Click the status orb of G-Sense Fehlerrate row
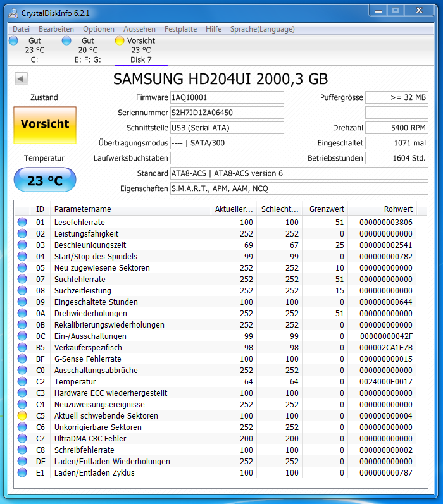This screenshot has width=443, height=504. [22, 359]
